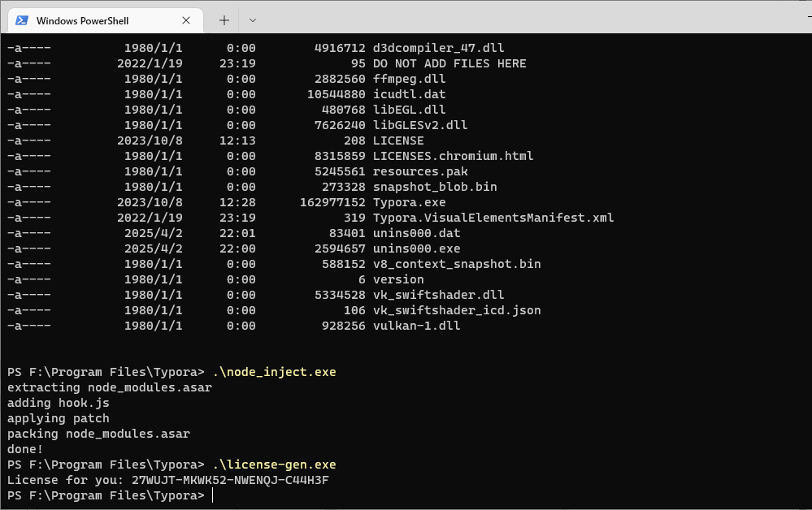The image size is (812, 510).
Task: Click the LICENSES.chromium.html file name
Action: [x=453, y=156]
